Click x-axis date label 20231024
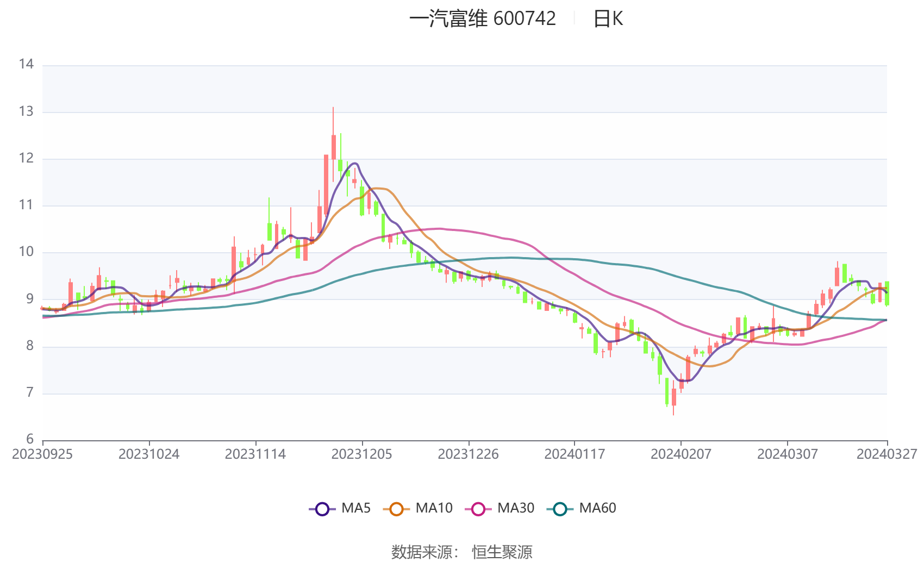The height and width of the screenshot is (562, 924). coord(149,454)
